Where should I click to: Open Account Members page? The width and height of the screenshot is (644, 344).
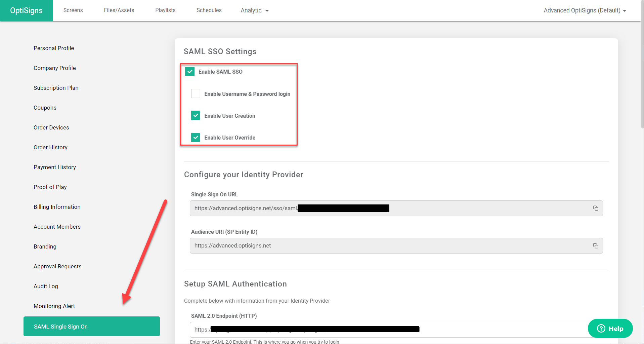[x=57, y=227]
